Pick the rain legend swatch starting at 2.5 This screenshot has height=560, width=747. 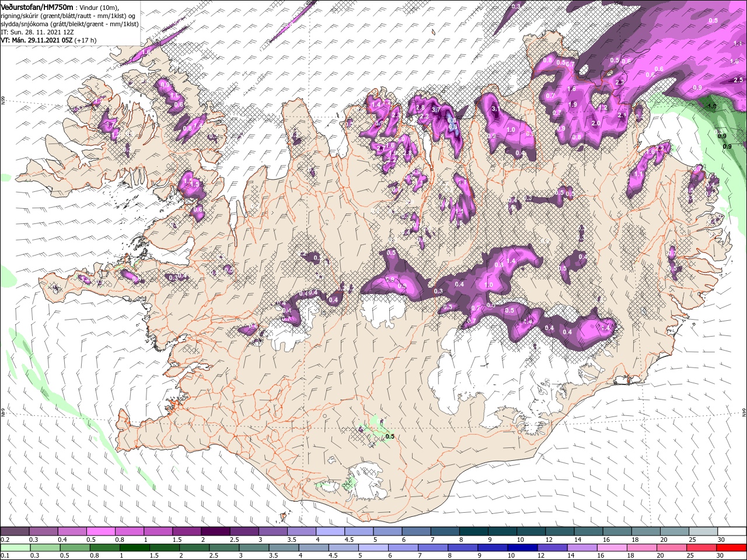(224, 547)
